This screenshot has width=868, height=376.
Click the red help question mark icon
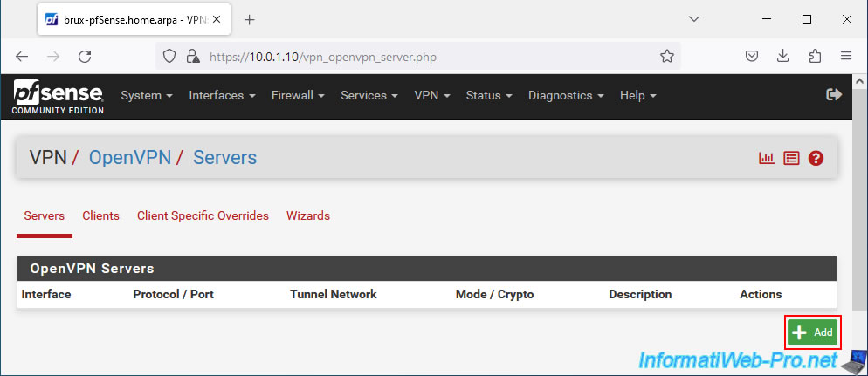816,158
